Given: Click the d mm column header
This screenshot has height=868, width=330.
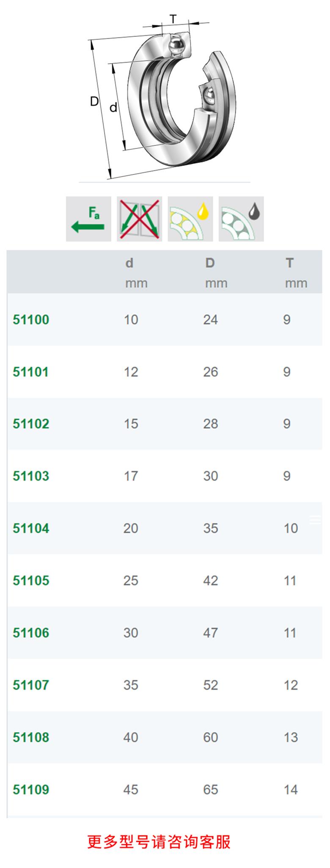Looking at the screenshot, I should click(x=136, y=273).
